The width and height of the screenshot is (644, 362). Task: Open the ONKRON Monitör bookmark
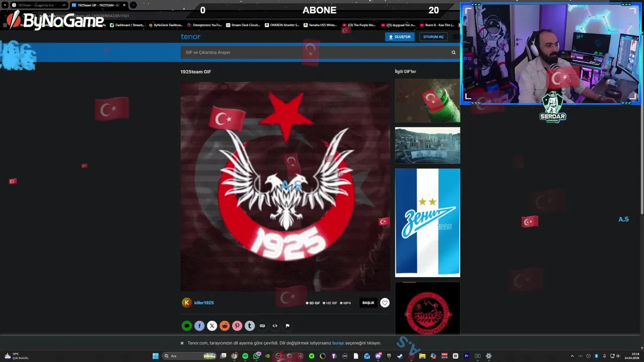282,25
